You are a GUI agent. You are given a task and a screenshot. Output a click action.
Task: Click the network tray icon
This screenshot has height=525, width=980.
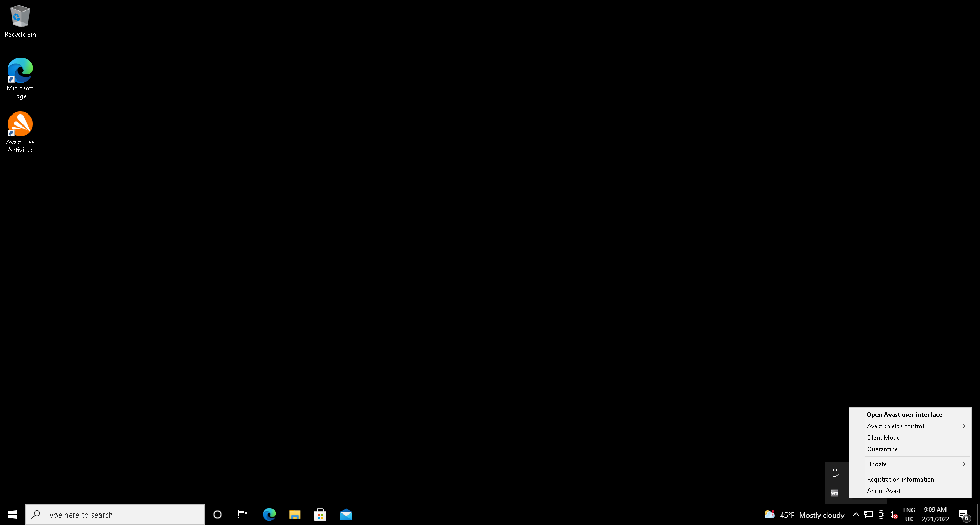coord(869,515)
